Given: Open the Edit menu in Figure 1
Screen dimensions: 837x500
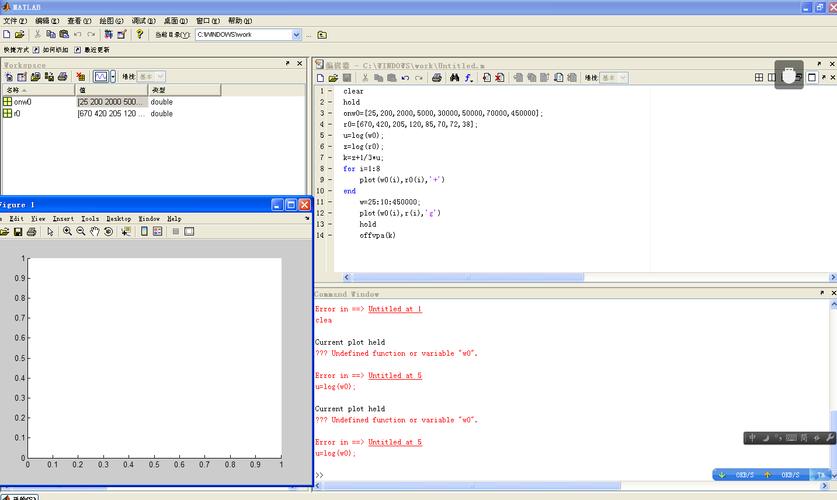Looking at the screenshot, I should pos(17,219).
